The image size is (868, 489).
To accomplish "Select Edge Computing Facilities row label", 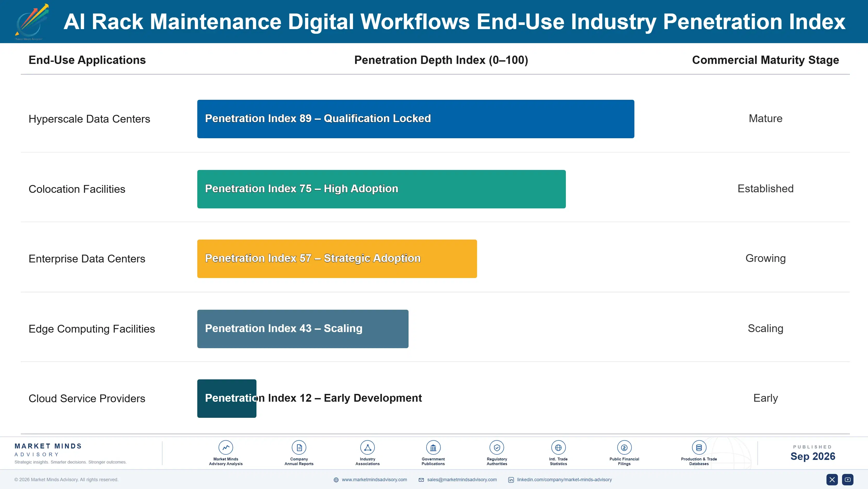I will point(92,329).
